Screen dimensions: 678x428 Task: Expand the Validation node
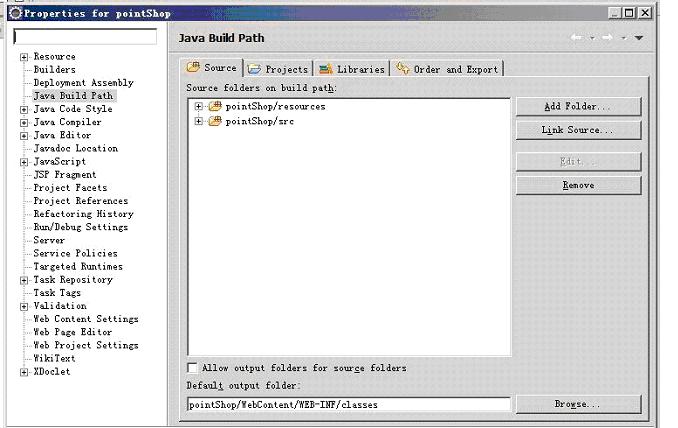(24, 307)
